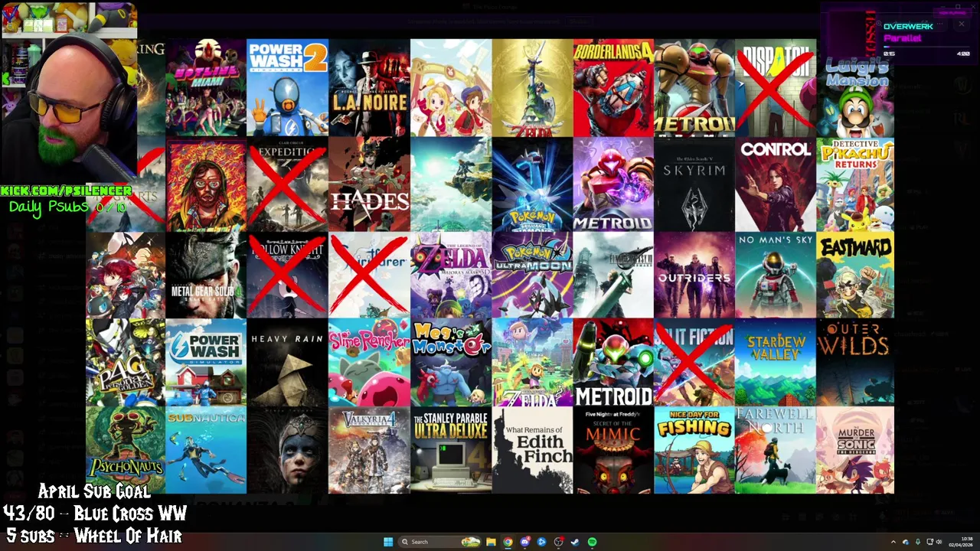
Task: Choose the Valkyria Chronicles 4 cover
Action: (369, 450)
